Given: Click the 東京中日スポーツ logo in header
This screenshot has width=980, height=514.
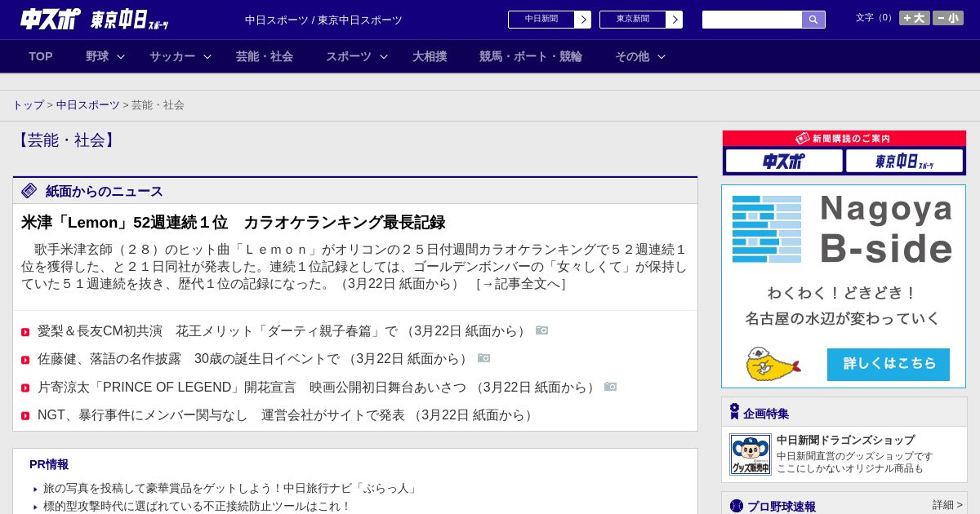Looking at the screenshot, I should click(x=130, y=20).
